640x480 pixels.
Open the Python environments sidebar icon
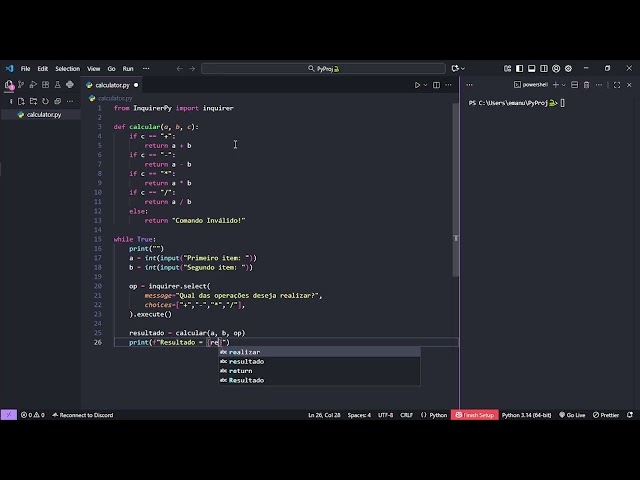pos(70,84)
